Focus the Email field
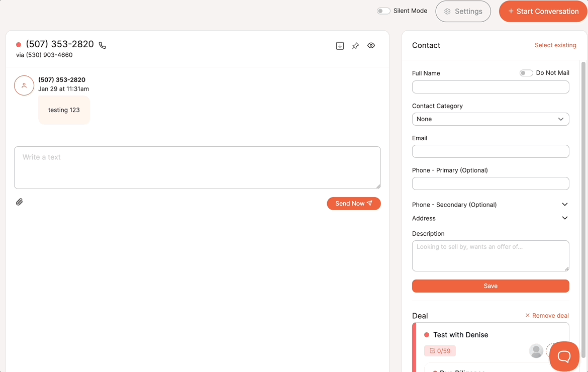Image resolution: width=588 pixels, height=372 pixels. pyautogui.click(x=491, y=151)
